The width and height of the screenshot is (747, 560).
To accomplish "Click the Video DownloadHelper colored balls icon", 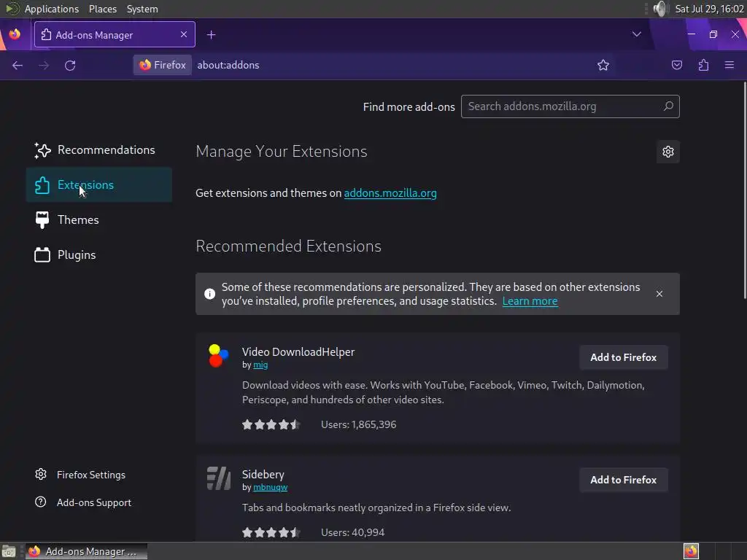I will click(x=218, y=356).
